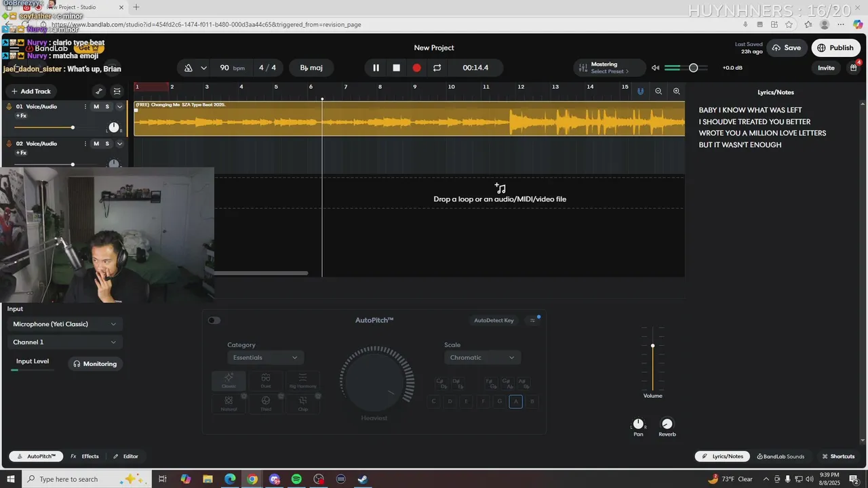Select the Third AutoPitch effect
This screenshot has height=488, width=868.
tap(266, 403)
